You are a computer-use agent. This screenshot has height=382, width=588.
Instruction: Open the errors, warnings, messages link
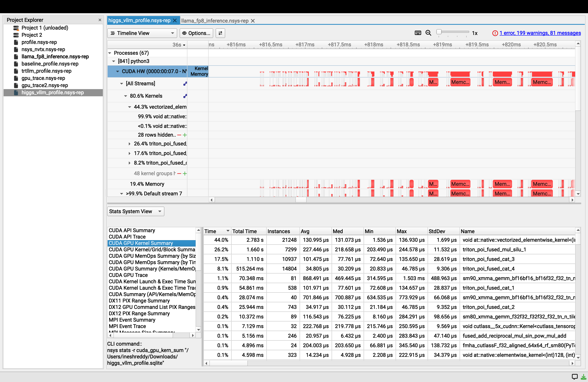click(x=540, y=33)
